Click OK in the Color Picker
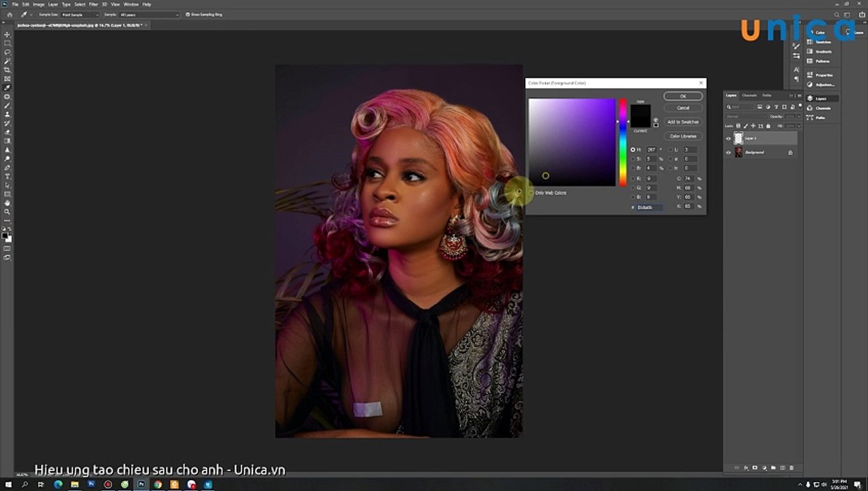 [x=683, y=96]
